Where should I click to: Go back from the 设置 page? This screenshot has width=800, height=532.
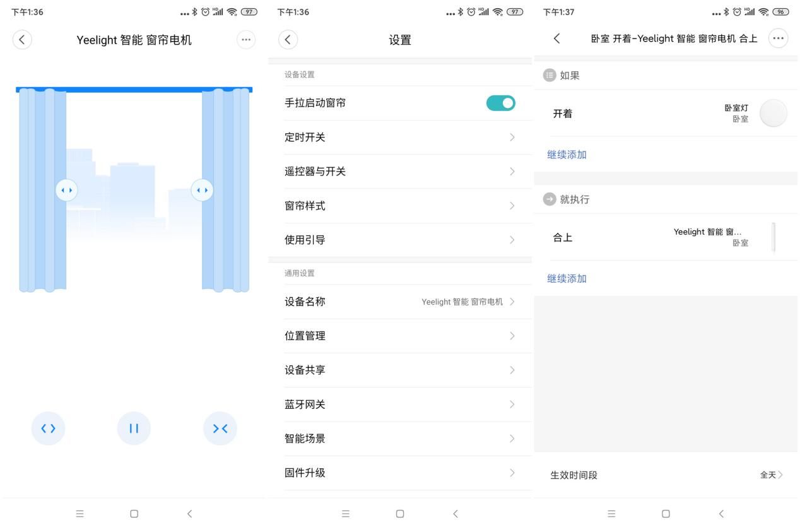(288, 40)
